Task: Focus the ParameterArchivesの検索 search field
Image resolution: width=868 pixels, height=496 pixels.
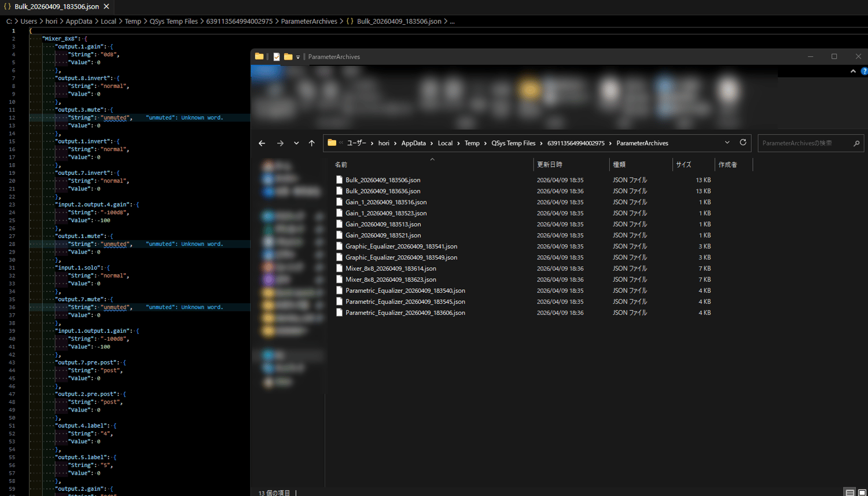Action: 806,143
